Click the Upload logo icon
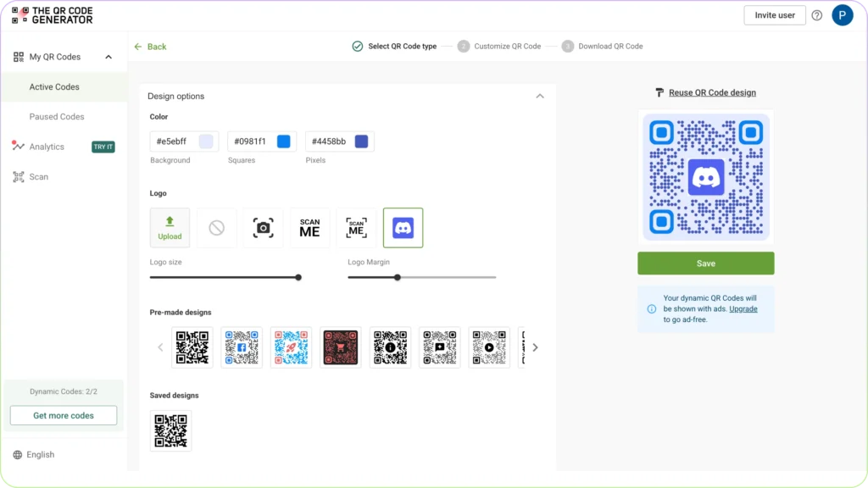The height and width of the screenshot is (488, 868). pyautogui.click(x=170, y=227)
